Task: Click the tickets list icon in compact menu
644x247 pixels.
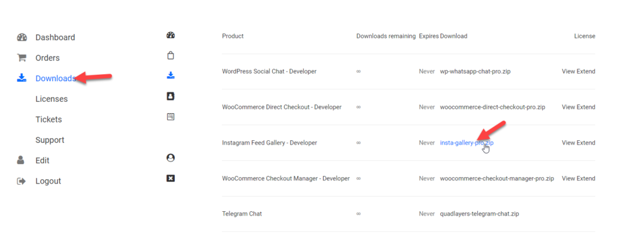Action: (x=171, y=116)
